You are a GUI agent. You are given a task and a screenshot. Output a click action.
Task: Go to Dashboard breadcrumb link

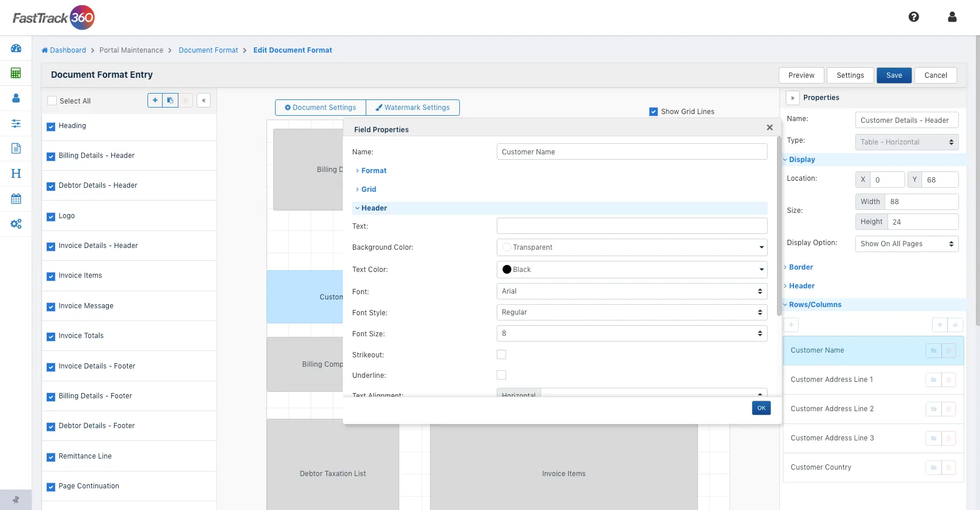(64, 50)
